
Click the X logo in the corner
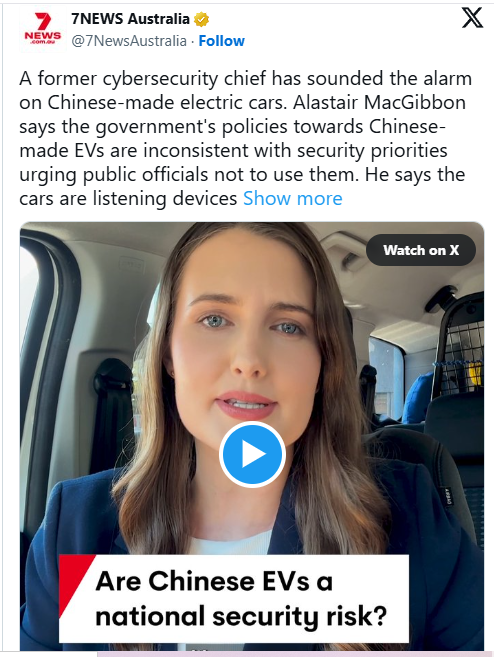tap(472, 19)
